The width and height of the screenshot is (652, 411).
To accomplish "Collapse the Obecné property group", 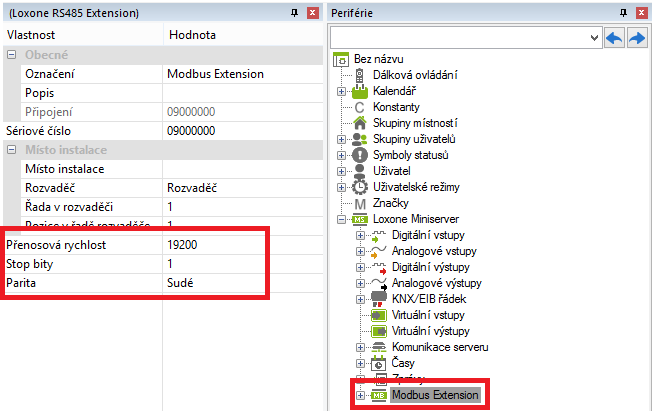I will pyautogui.click(x=12, y=54).
